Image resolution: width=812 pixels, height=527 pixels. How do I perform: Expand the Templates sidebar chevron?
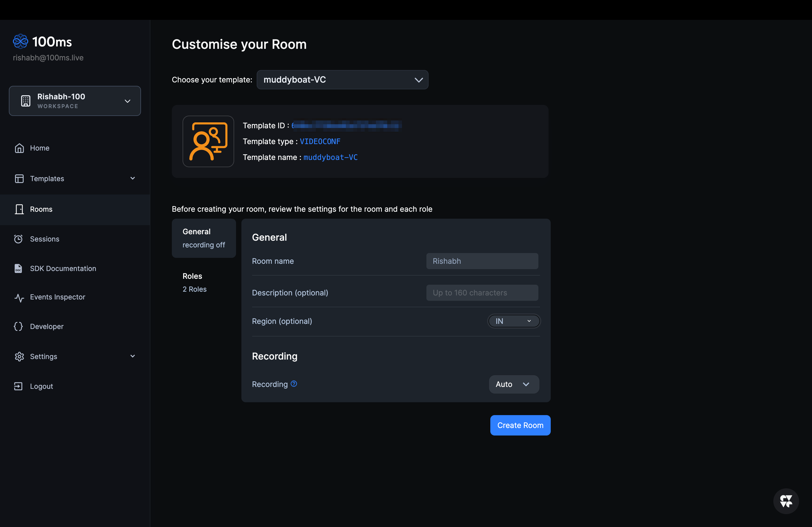(133, 178)
